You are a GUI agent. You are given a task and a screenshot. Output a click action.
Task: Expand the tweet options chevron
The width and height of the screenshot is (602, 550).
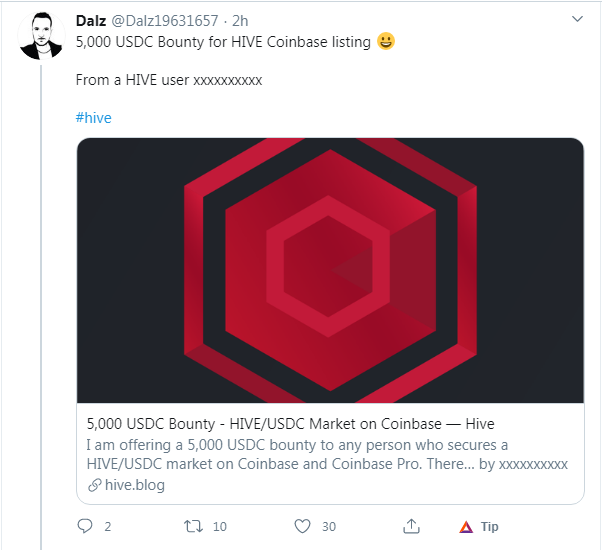577,19
